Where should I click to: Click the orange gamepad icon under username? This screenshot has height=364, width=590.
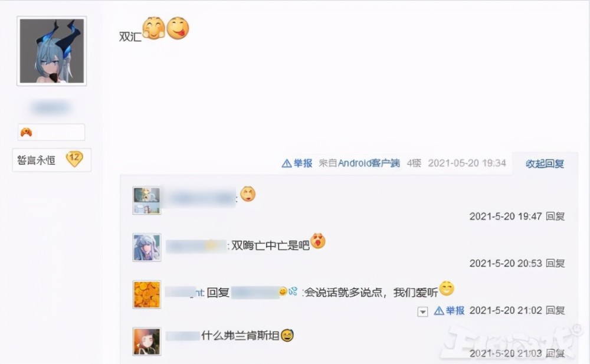26,132
